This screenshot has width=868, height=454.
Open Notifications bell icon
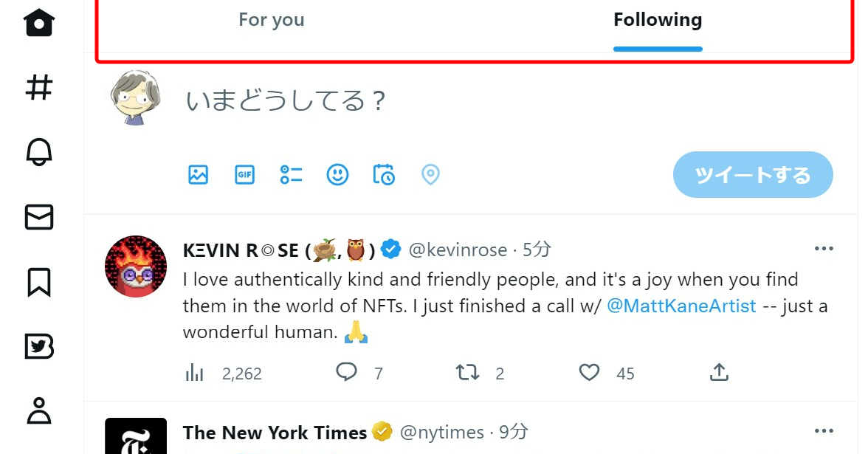[x=39, y=152]
